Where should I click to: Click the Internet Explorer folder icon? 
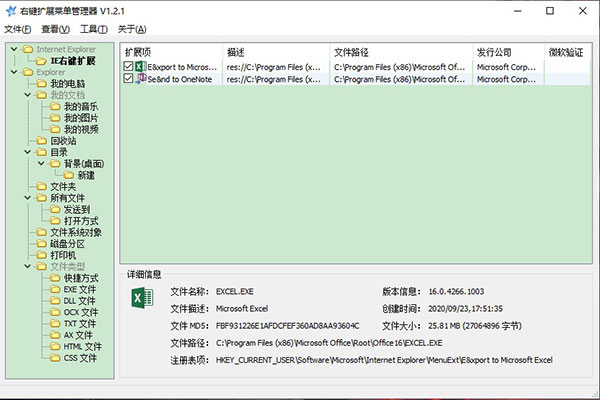(28, 49)
